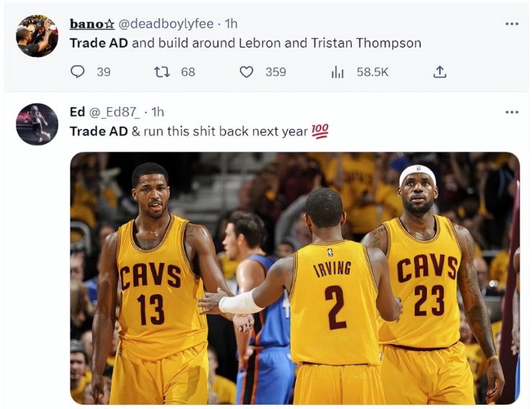Open the more options menu on bano's tweet
This screenshot has height=409, width=532.
click(x=512, y=24)
